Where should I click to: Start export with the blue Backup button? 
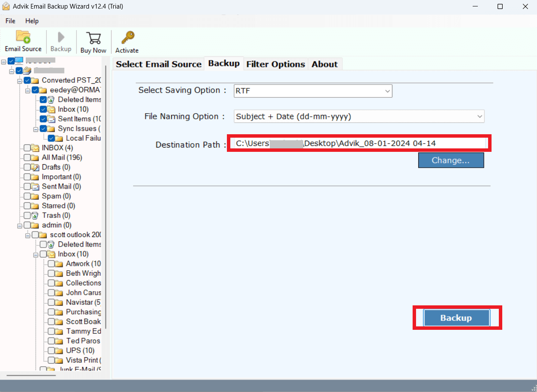coord(456,318)
